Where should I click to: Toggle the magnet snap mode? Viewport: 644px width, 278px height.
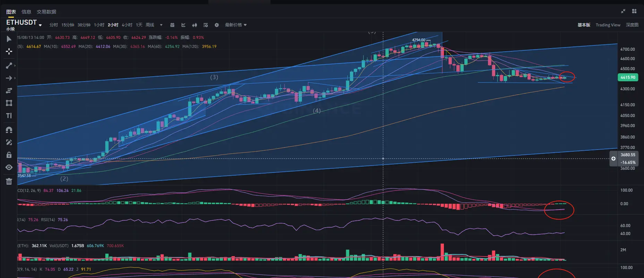(x=9, y=130)
